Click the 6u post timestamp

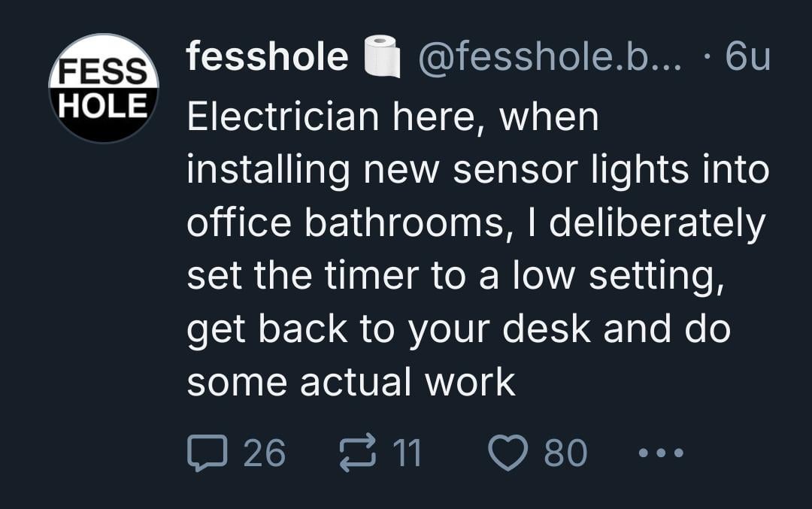tap(748, 57)
